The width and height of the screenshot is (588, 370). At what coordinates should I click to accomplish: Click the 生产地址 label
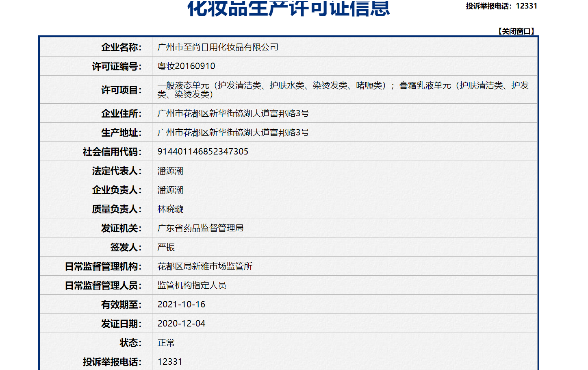pyautogui.click(x=121, y=133)
